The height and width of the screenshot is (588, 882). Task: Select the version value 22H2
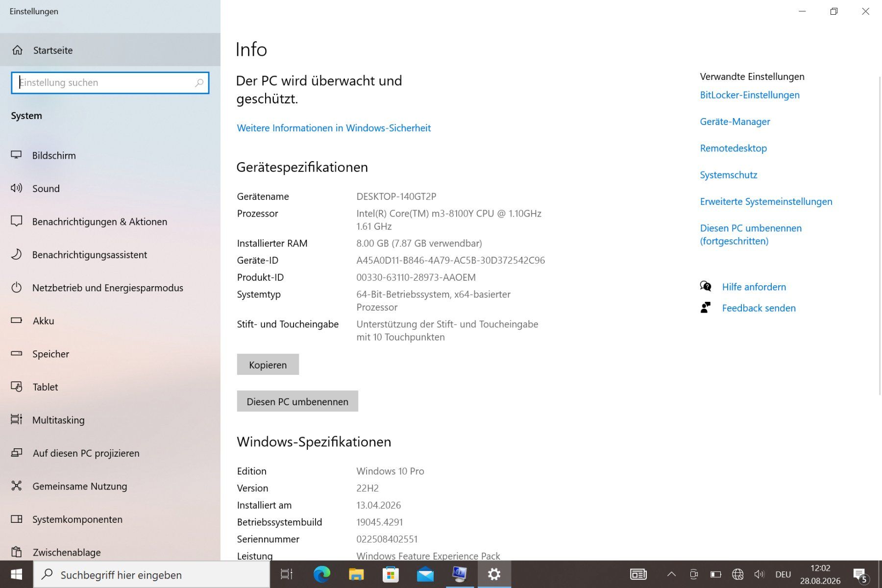(367, 488)
